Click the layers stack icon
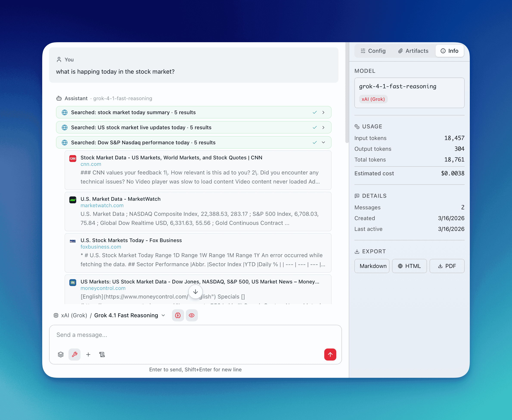 (61, 355)
